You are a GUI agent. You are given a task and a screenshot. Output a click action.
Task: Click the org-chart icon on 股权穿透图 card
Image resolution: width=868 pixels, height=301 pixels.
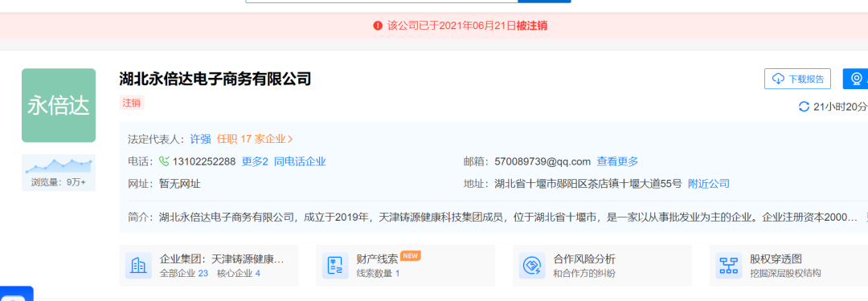728,266
